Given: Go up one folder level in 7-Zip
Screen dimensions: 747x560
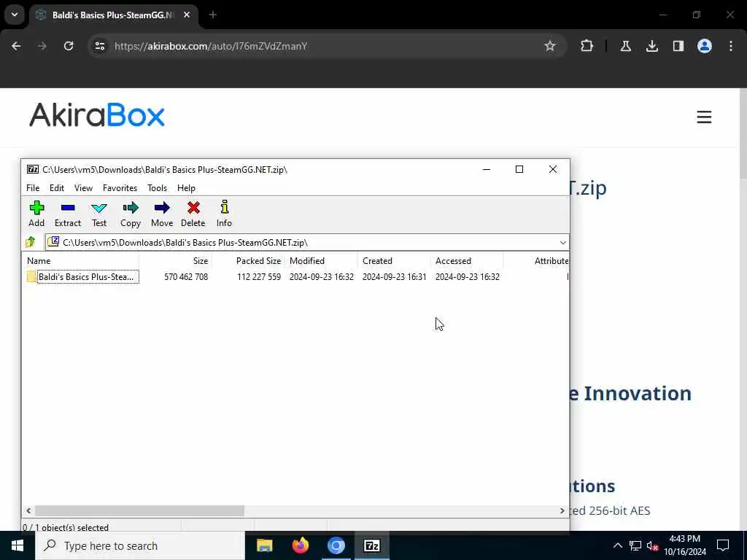Looking at the screenshot, I should pos(31,242).
